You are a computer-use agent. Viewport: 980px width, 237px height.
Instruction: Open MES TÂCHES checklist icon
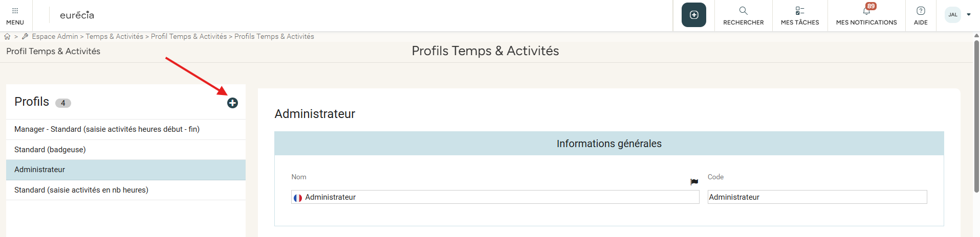[x=799, y=11]
